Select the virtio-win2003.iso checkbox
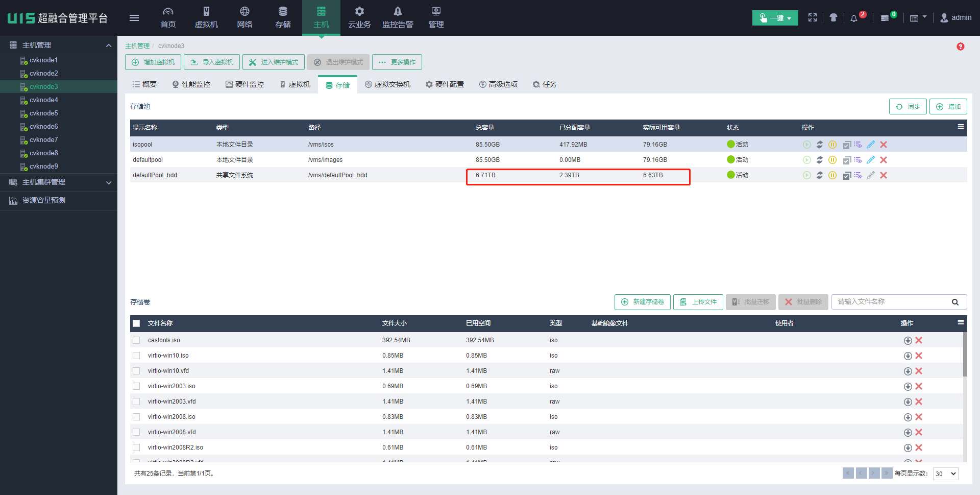Viewport: 980px width, 495px height. (136, 386)
